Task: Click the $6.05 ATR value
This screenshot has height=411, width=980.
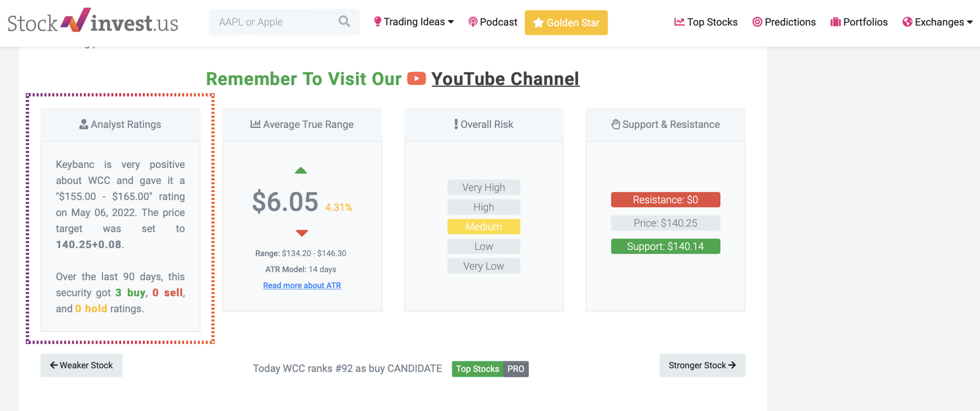Action: click(x=285, y=201)
